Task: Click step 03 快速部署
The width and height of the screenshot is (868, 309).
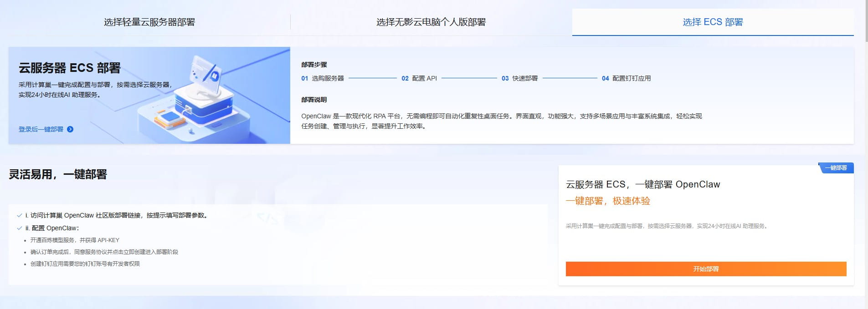Action: tap(519, 78)
